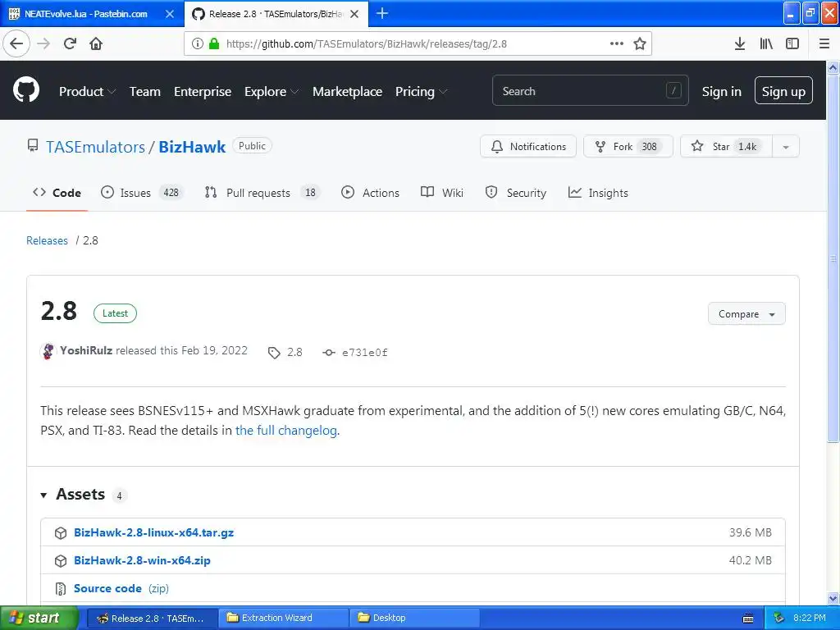Viewport: 840px width, 630px height.
Task: Click the green padlock security icon
Action: point(214,43)
